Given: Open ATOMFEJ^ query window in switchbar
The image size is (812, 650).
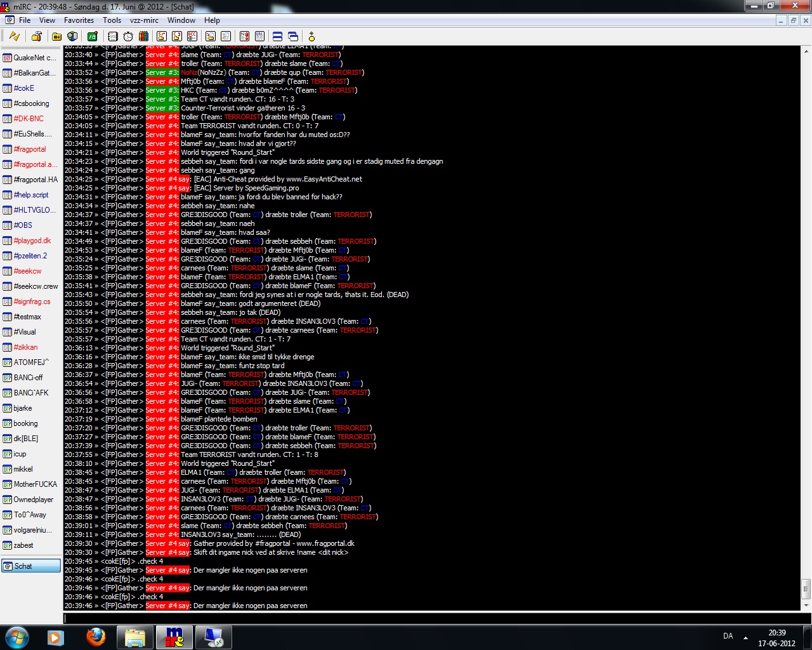Looking at the screenshot, I should point(31,362).
